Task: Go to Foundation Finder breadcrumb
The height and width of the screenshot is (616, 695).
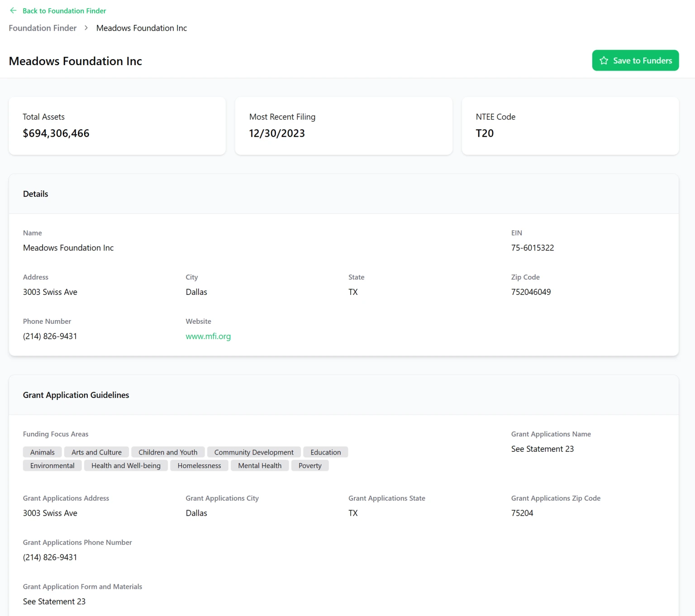Action: 43,28
